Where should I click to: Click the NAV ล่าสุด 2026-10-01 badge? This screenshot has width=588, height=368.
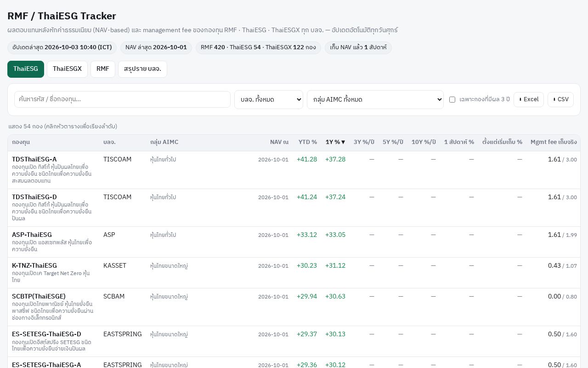pyautogui.click(x=156, y=47)
